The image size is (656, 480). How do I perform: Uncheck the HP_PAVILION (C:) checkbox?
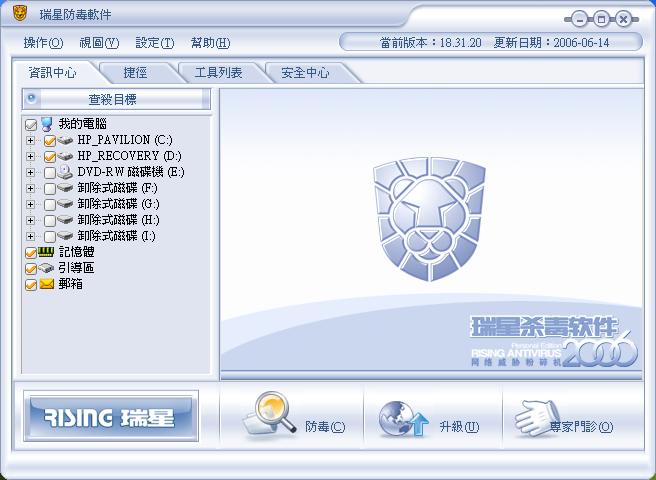click(50, 141)
